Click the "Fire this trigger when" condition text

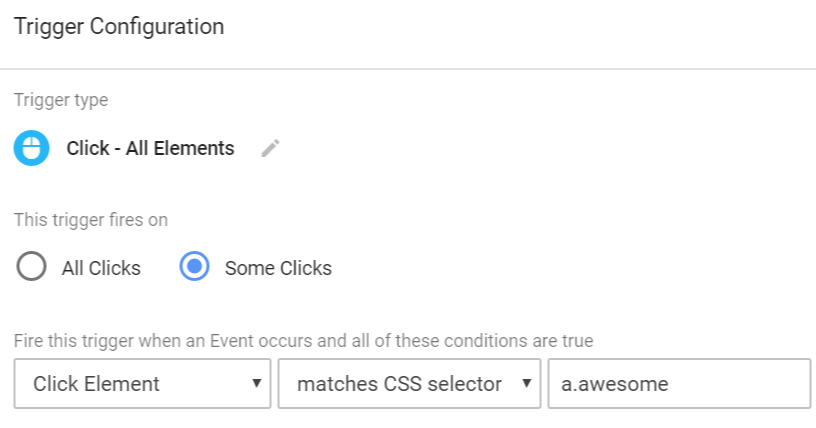click(x=303, y=340)
